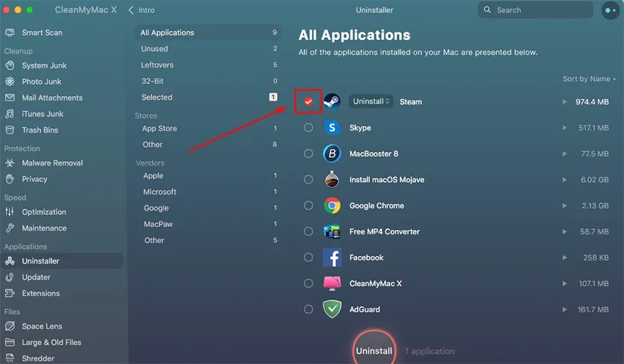Select the CleanMyMac X checkbox

point(308,283)
